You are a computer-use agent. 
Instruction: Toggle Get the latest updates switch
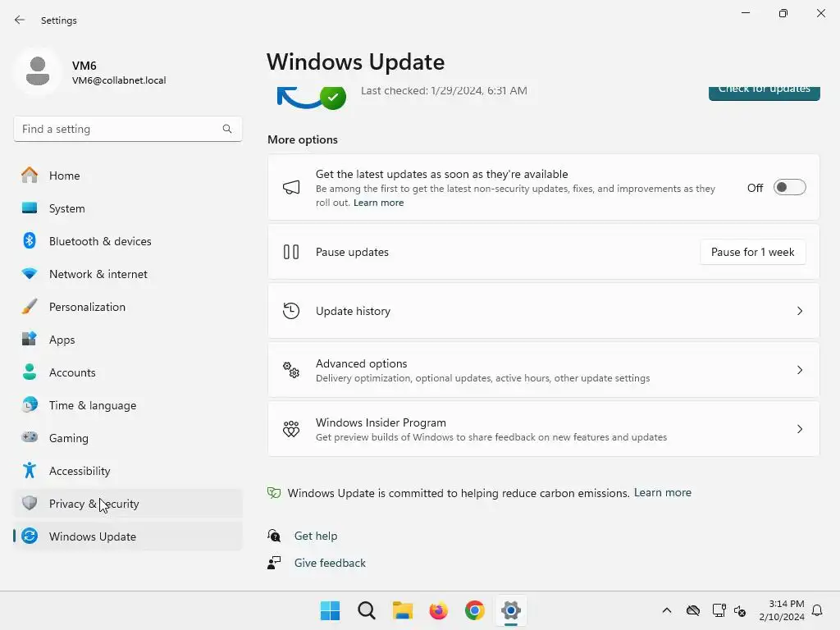[790, 188]
